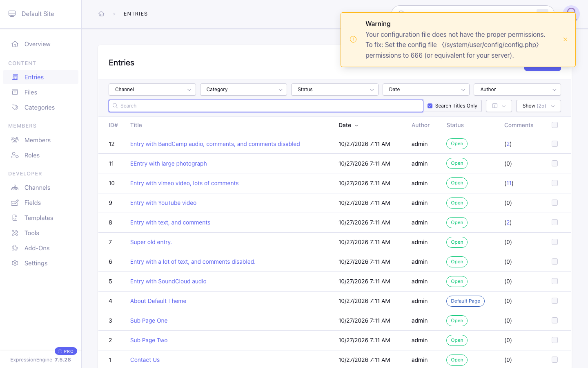Click the Fields pencil icon

coord(15,203)
